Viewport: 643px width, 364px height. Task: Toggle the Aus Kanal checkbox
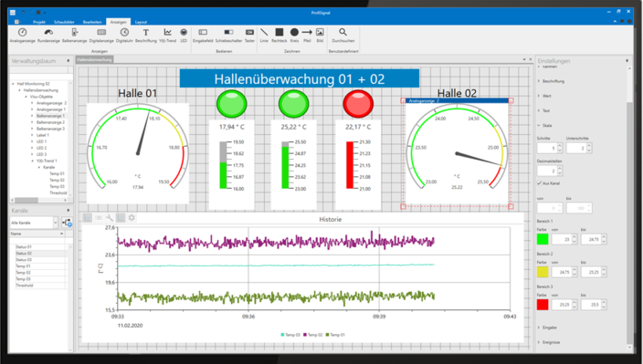click(x=539, y=183)
